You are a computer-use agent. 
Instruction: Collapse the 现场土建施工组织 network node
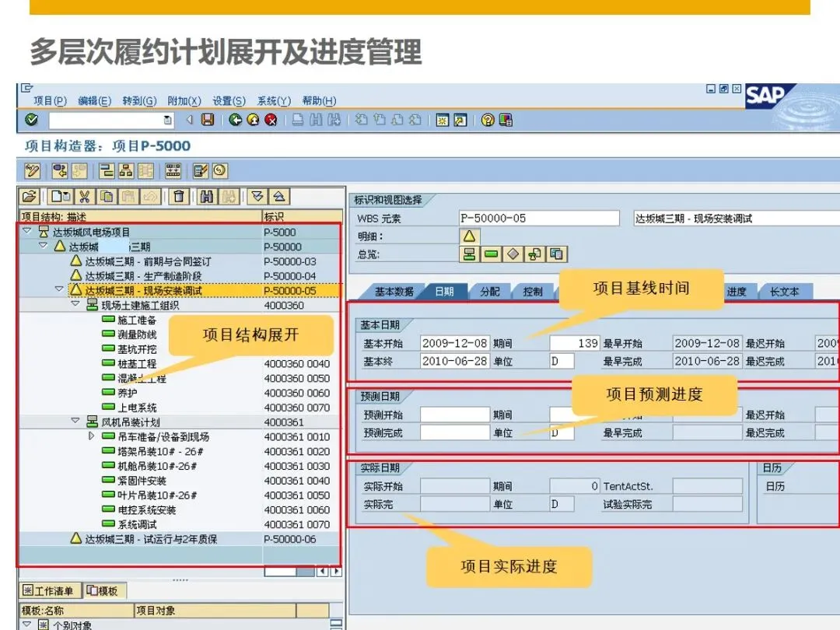pyautogui.click(x=75, y=304)
